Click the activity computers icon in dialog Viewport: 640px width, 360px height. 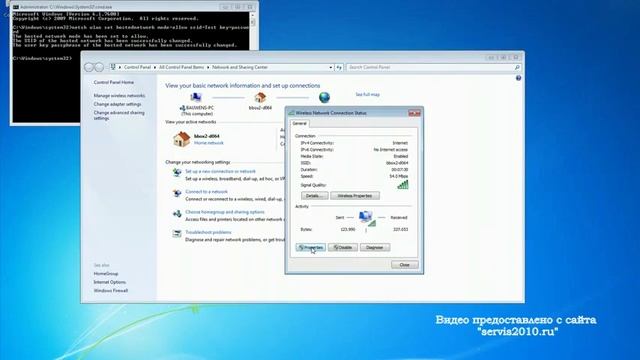(x=366, y=218)
